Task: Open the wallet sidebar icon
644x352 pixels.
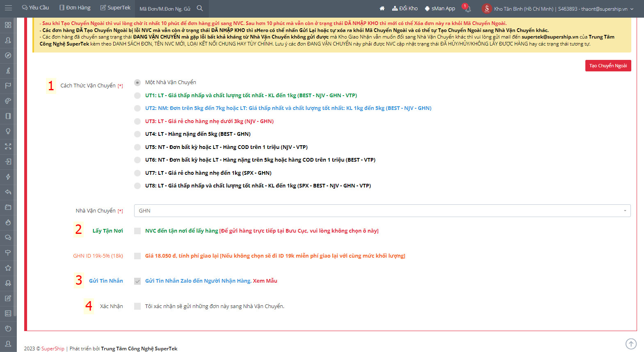Action: 8,207
